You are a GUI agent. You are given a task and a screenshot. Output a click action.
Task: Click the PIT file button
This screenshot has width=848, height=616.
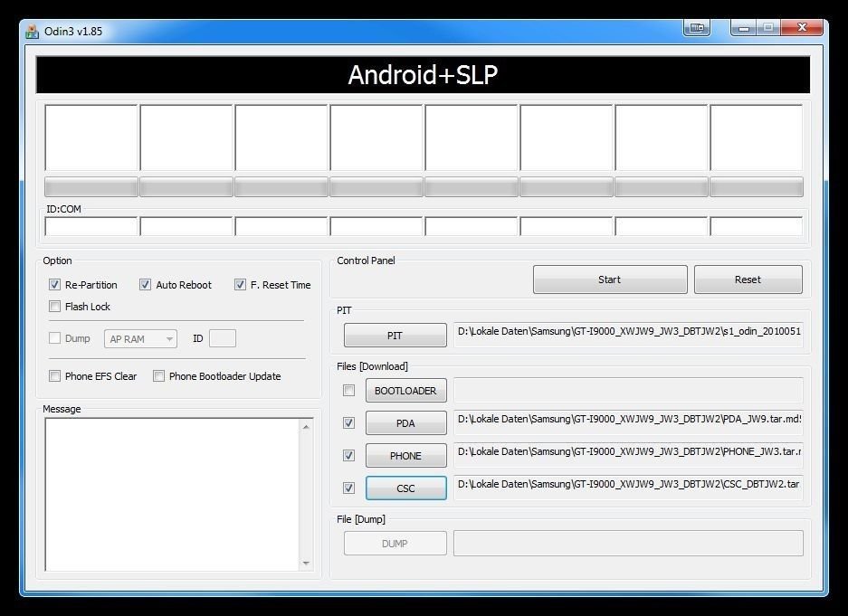pyautogui.click(x=395, y=335)
